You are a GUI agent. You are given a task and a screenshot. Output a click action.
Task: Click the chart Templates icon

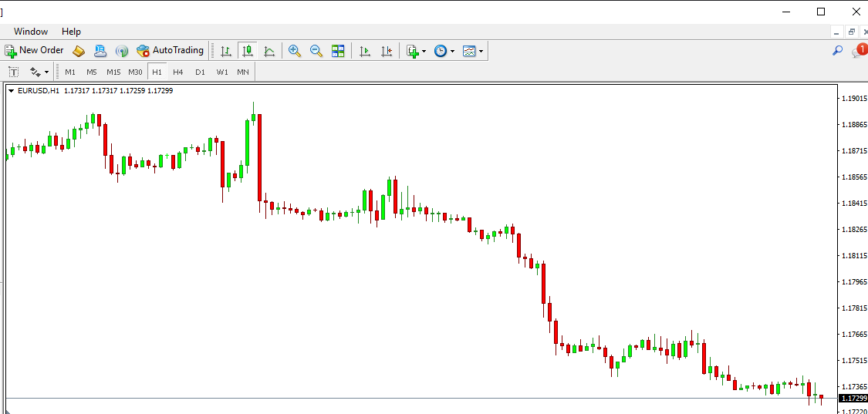coord(469,51)
